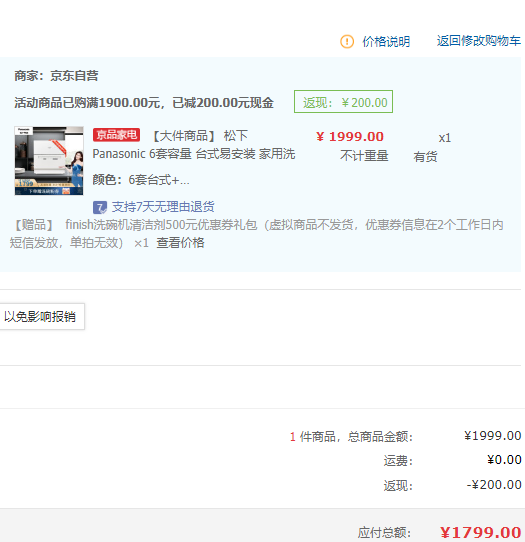Click the 7-day return shield icon
525x542 pixels.
click(100, 207)
